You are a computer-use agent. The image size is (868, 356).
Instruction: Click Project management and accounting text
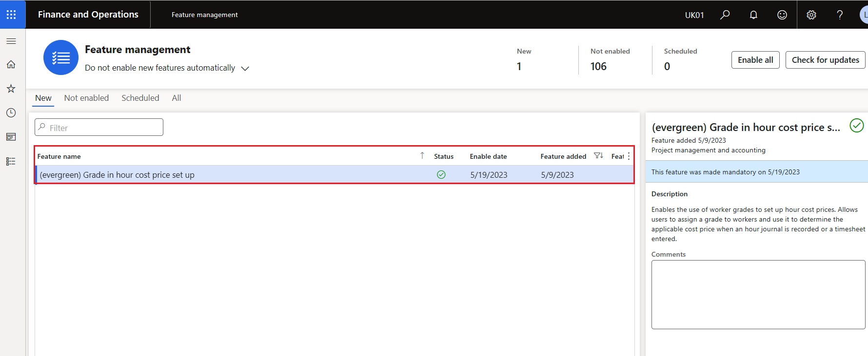[x=708, y=150]
